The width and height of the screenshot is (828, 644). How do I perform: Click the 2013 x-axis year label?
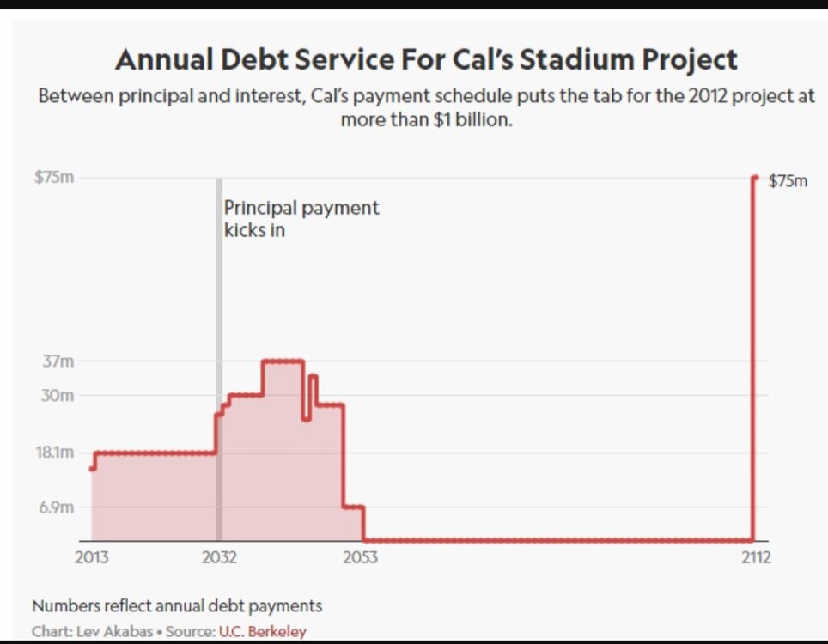point(92,557)
